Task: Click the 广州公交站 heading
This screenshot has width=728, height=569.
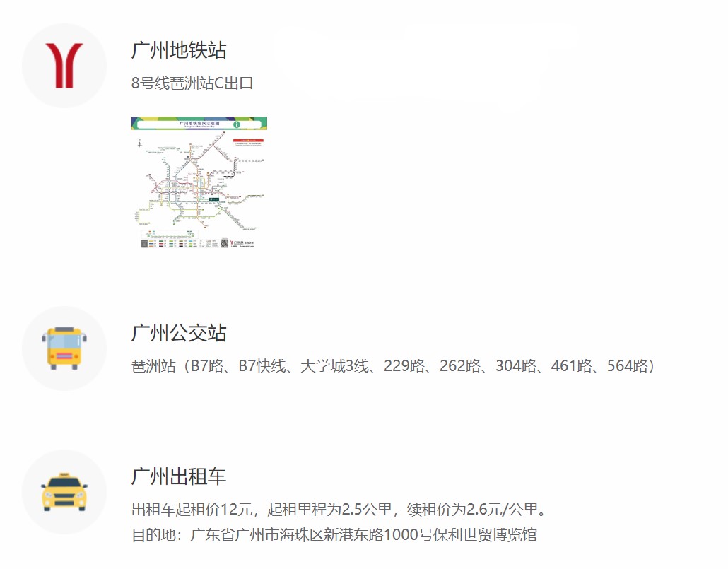Action: pos(179,333)
